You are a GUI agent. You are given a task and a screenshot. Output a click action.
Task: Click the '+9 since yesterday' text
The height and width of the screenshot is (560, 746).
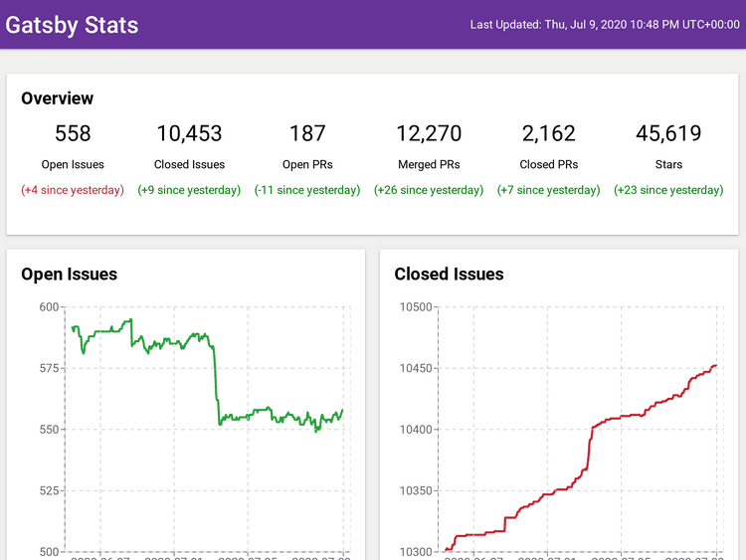click(189, 190)
